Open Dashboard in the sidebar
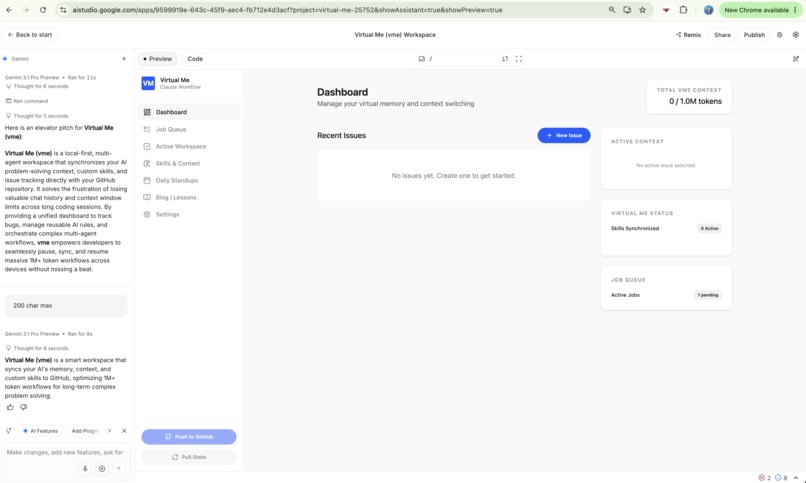The height and width of the screenshot is (483, 806). point(189,112)
